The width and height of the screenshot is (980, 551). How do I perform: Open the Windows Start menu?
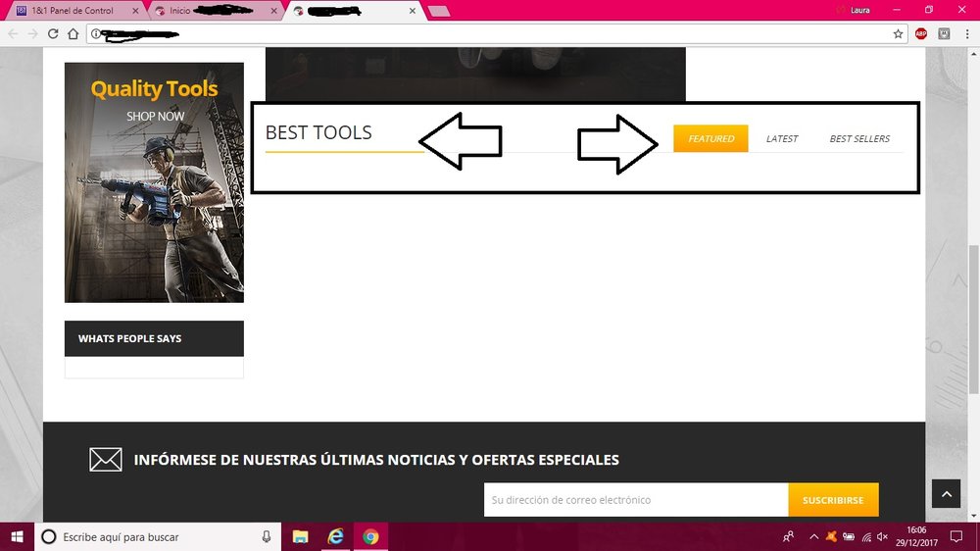click(x=17, y=536)
